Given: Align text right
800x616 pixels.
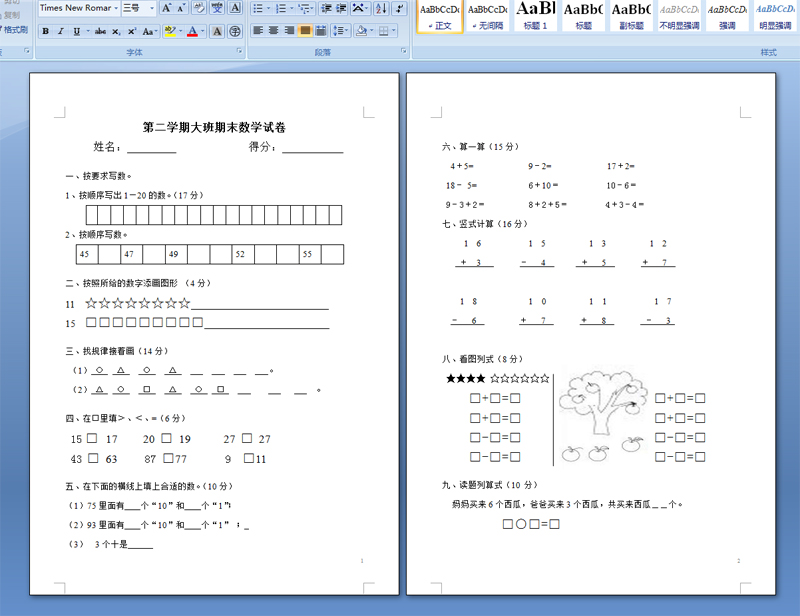Looking at the screenshot, I should pos(289,31).
